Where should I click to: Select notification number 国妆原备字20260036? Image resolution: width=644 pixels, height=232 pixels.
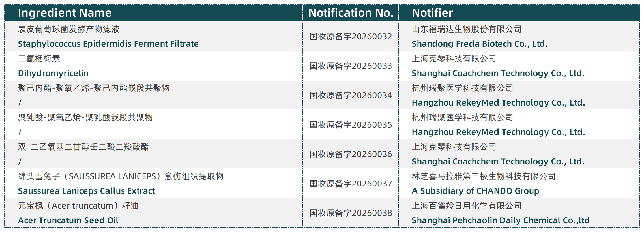tap(351, 154)
